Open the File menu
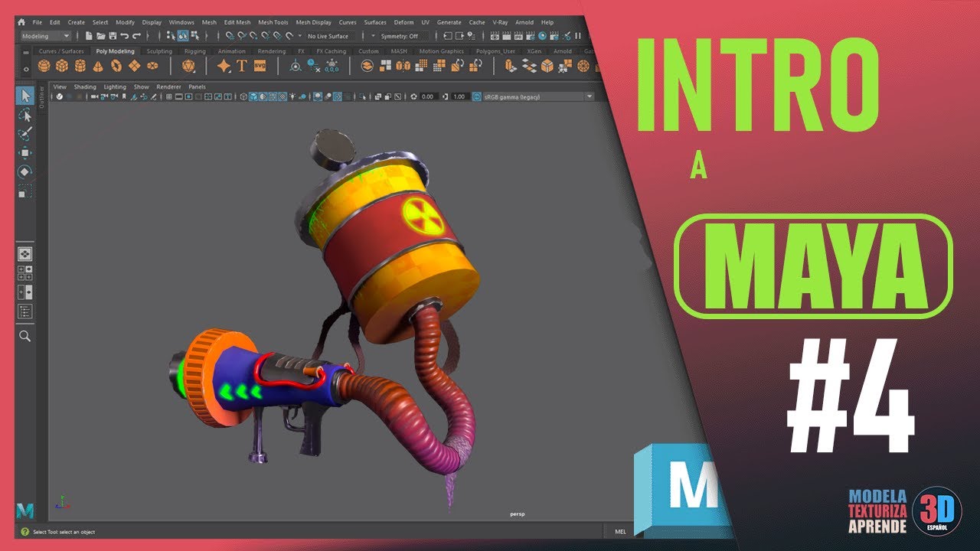Screen dimensions: 980x551 click(38, 22)
